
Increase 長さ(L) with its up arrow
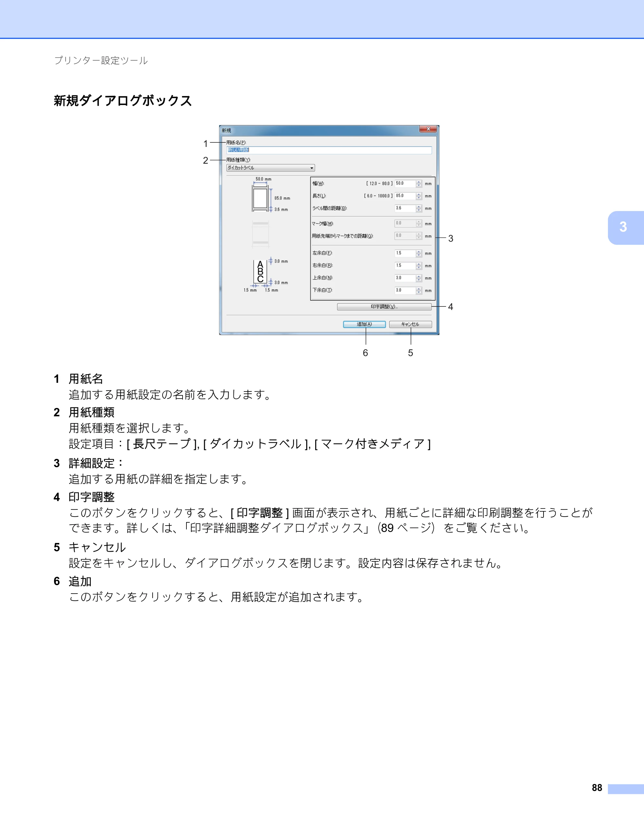419,194
